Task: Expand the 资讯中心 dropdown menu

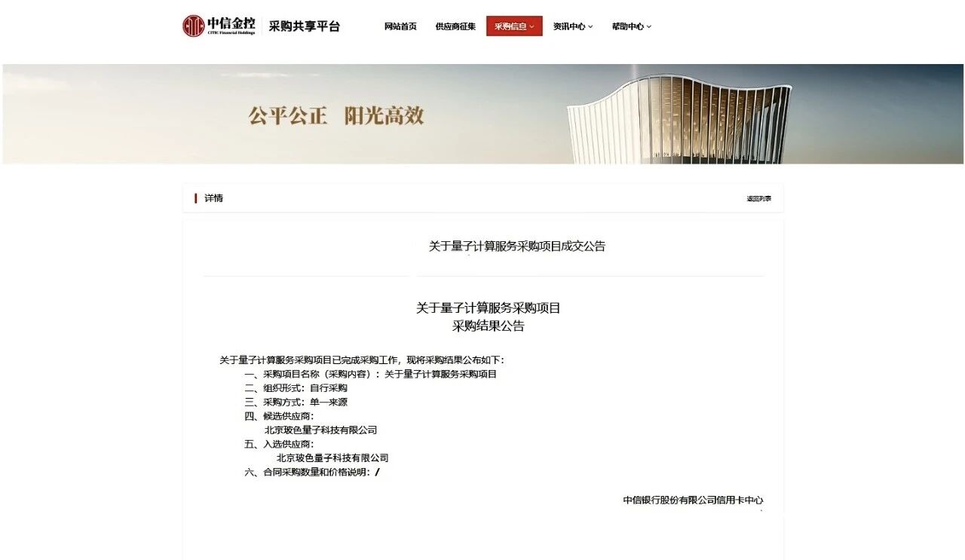Action: point(572,26)
